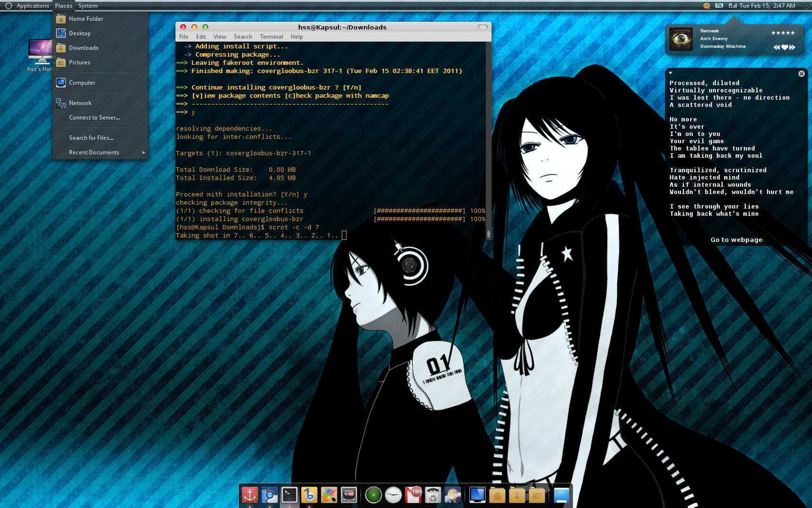This screenshot has width=812, height=508.
Task: Click the computer monitor icon in dock
Action: [477, 495]
